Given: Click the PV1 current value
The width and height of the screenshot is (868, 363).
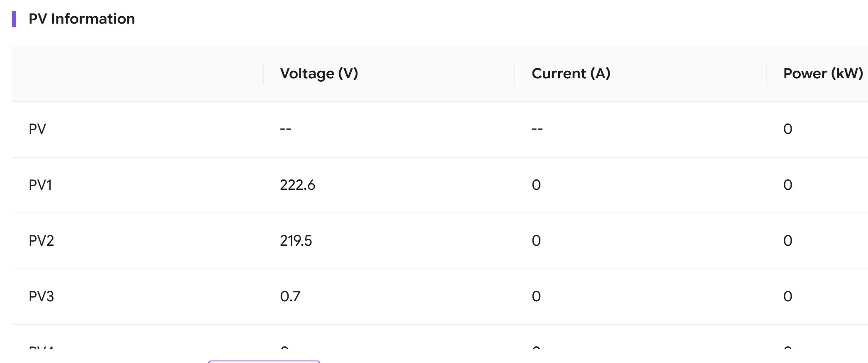Looking at the screenshot, I should (536, 185).
